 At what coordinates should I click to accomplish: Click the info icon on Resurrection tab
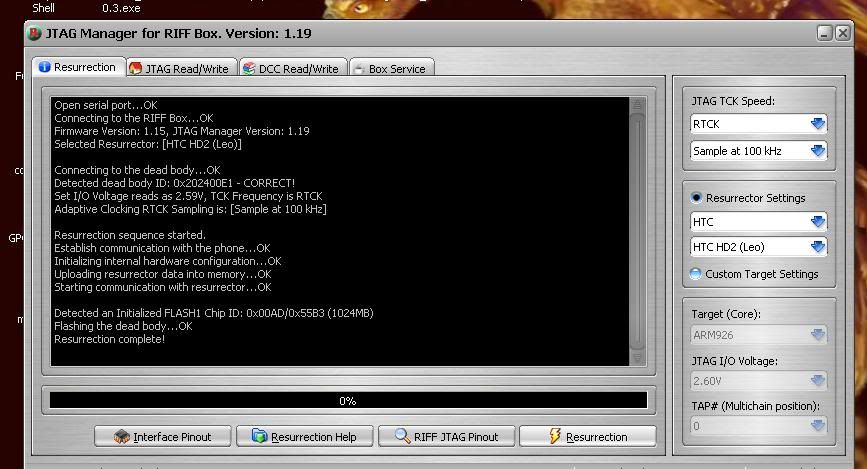point(44,67)
